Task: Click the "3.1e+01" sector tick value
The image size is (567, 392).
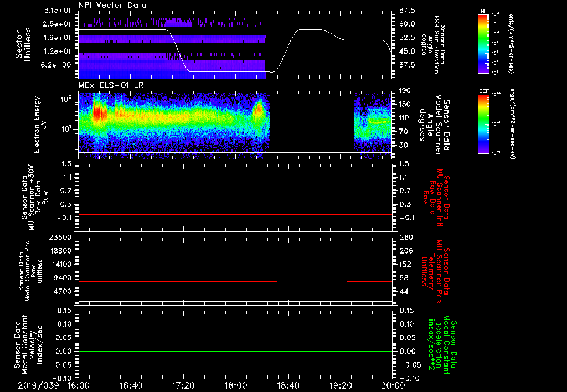Action: 58,11
